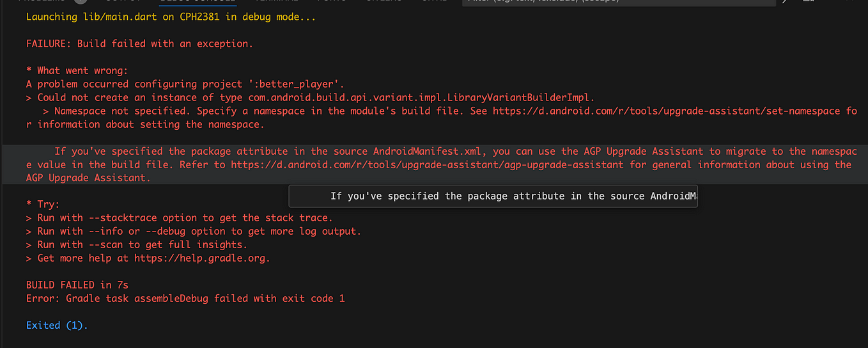Click the 'BUILD FAILED in 7s' line
Screen dimensions: 868x348
click(x=77, y=285)
